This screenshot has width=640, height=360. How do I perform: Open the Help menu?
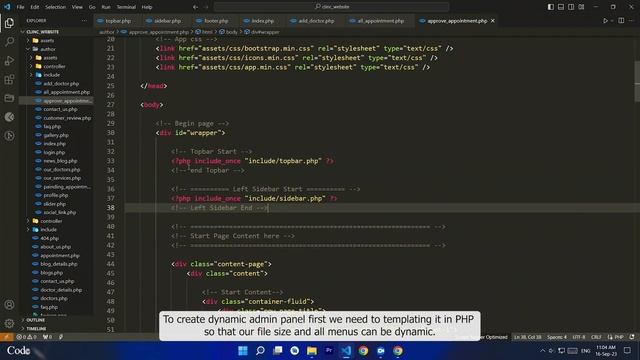pyautogui.click(x=147, y=7)
